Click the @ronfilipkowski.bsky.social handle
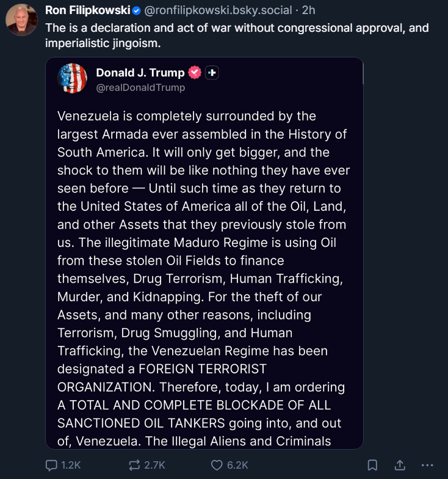The width and height of the screenshot is (448, 479). click(x=223, y=11)
